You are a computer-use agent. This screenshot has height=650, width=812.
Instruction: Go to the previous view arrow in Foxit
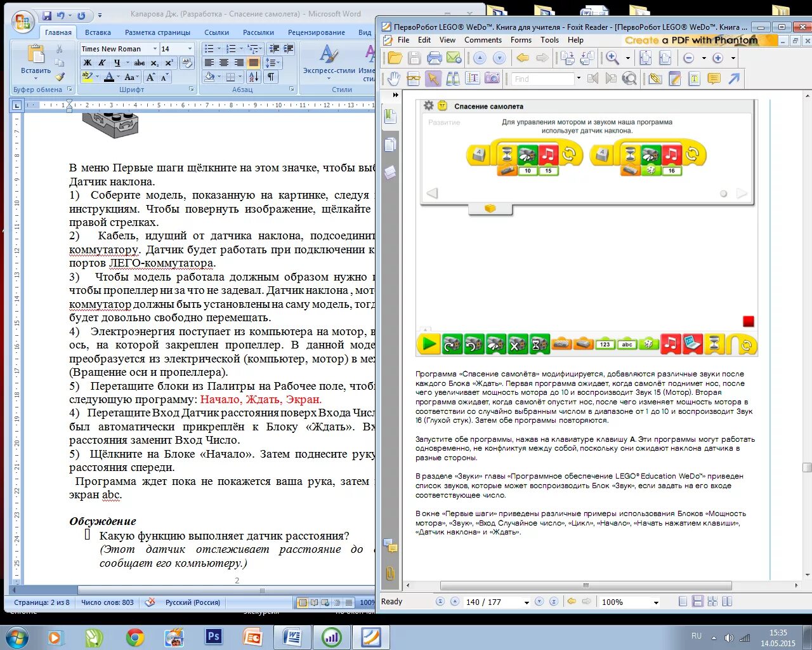click(x=523, y=58)
